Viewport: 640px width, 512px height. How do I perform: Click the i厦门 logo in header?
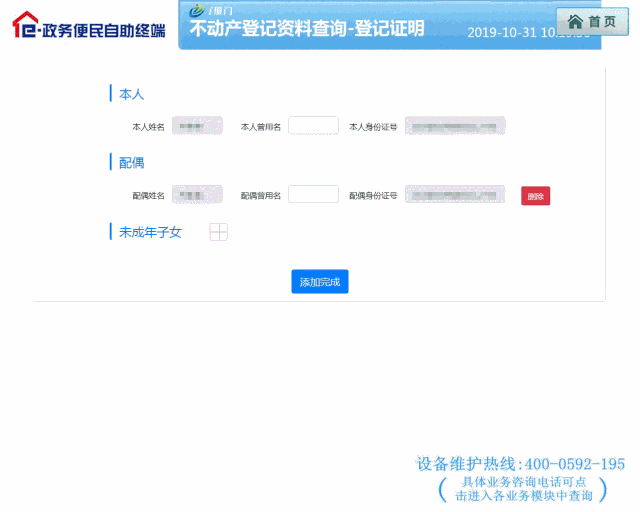[211, 10]
